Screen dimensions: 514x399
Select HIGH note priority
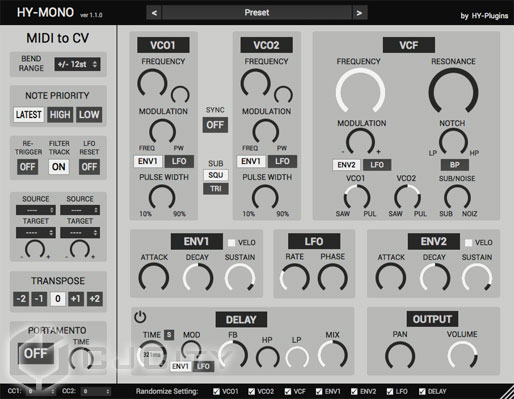click(60, 115)
